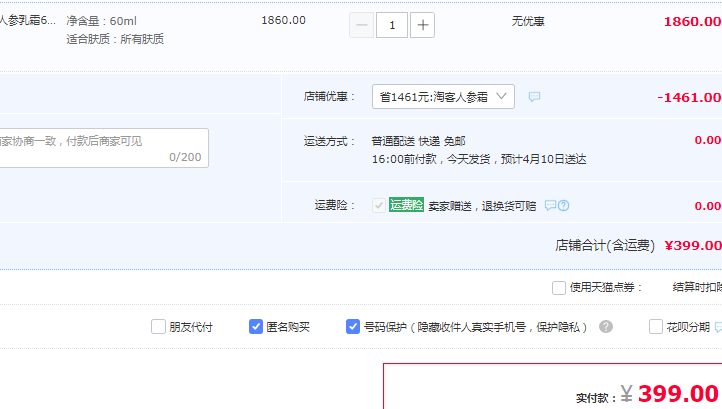
Task: Click the unit price 1860.00
Action: tap(283, 20)
